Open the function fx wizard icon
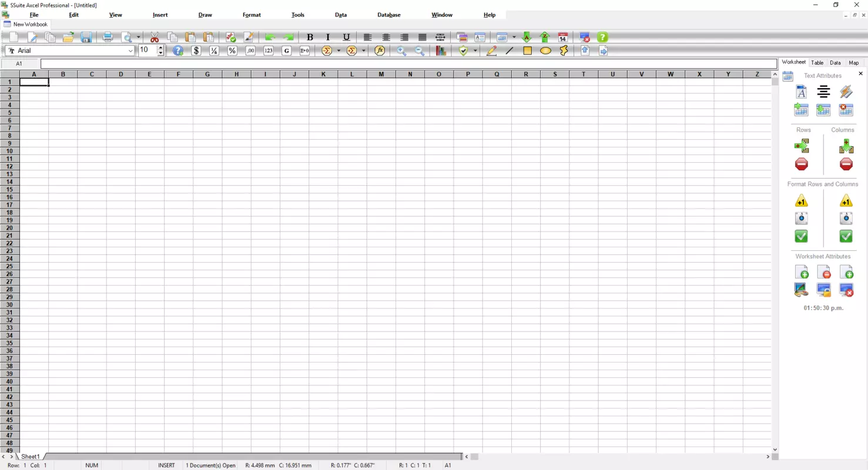Screen dimensions: 868x470 tap(380, 51)
